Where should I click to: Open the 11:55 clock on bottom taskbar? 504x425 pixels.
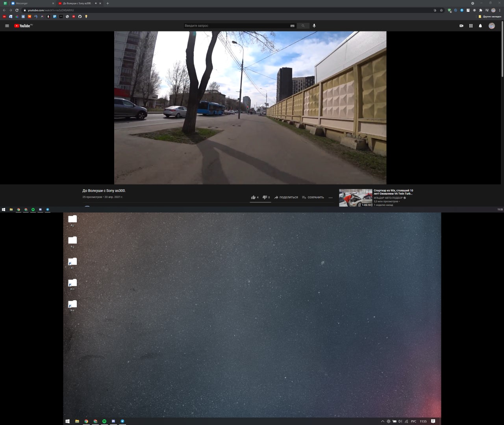click(423, 421)
